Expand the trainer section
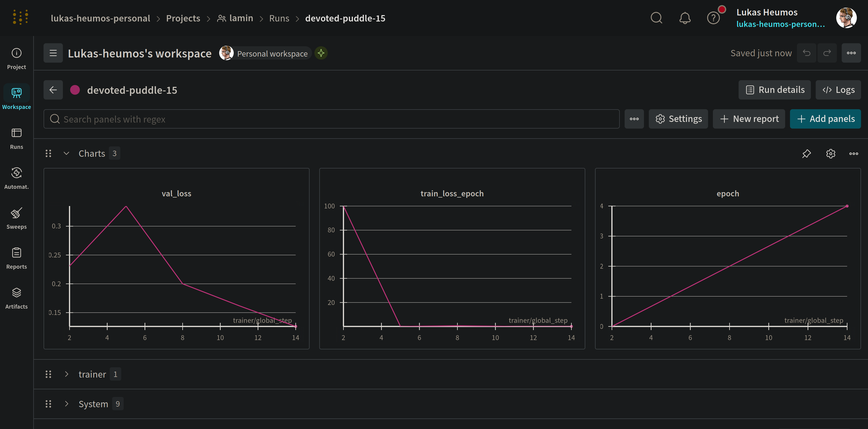868x429 pixels. pyautogui.click(x=67, y=374)
